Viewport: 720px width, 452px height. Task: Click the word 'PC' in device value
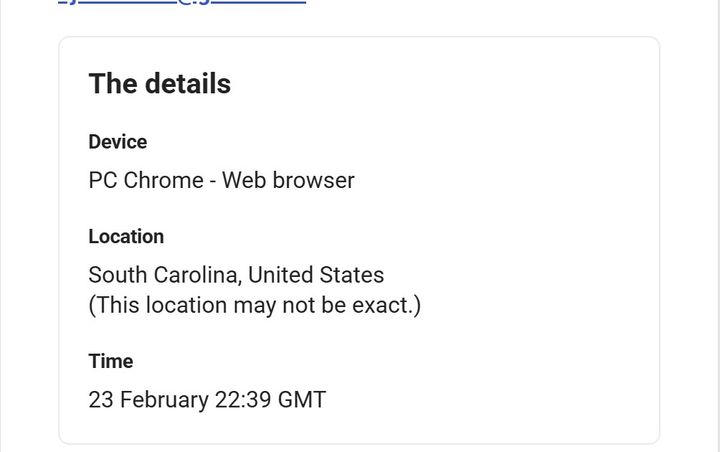[102, 180]
